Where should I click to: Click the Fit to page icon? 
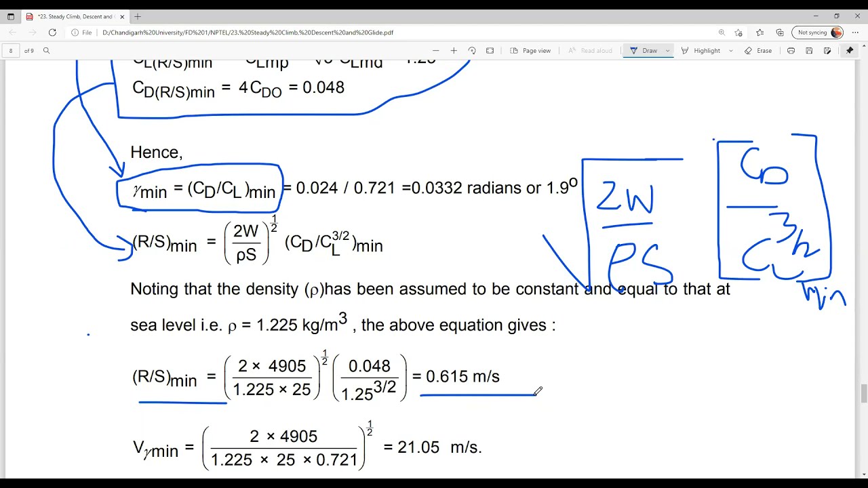tap(490, 51)
